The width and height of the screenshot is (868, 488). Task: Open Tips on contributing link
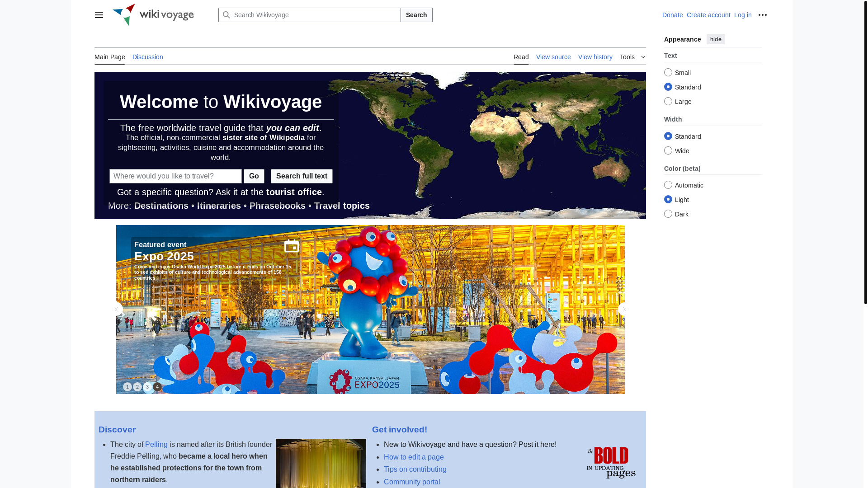(415, 469)
